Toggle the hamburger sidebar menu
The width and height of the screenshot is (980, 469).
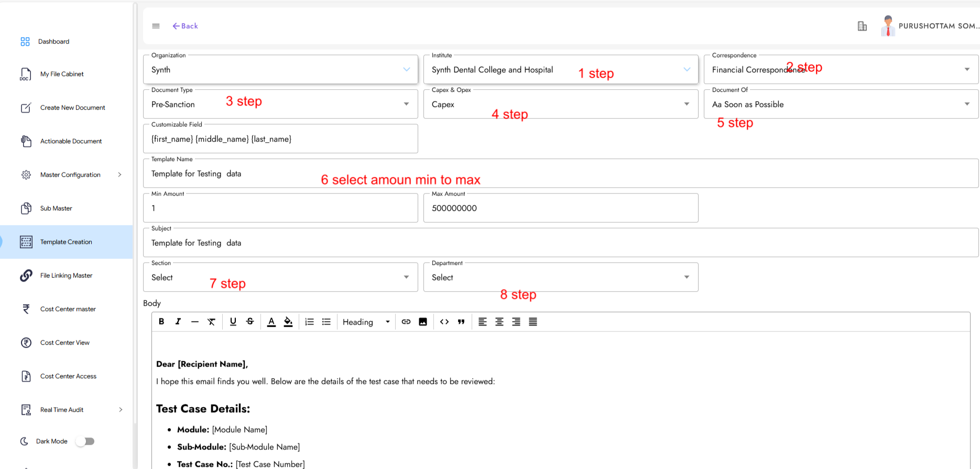tap(156, 26)
